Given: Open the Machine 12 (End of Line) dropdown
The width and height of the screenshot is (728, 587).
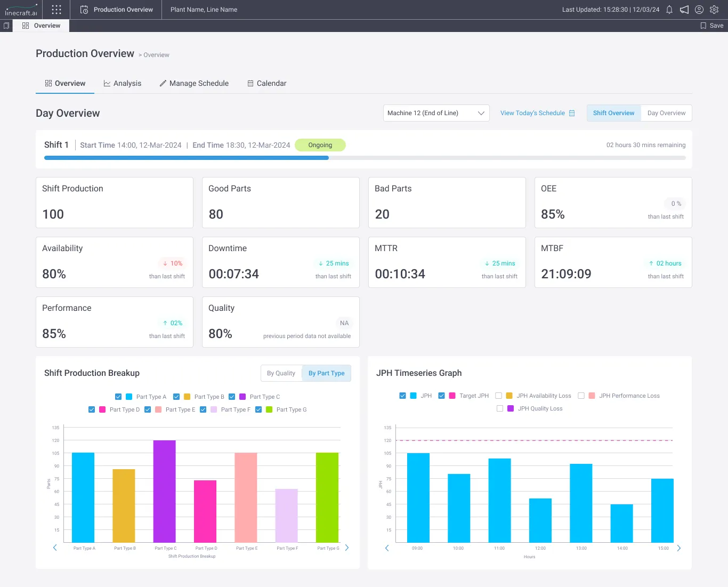Looking at the screenshot, I should [436, 113].
